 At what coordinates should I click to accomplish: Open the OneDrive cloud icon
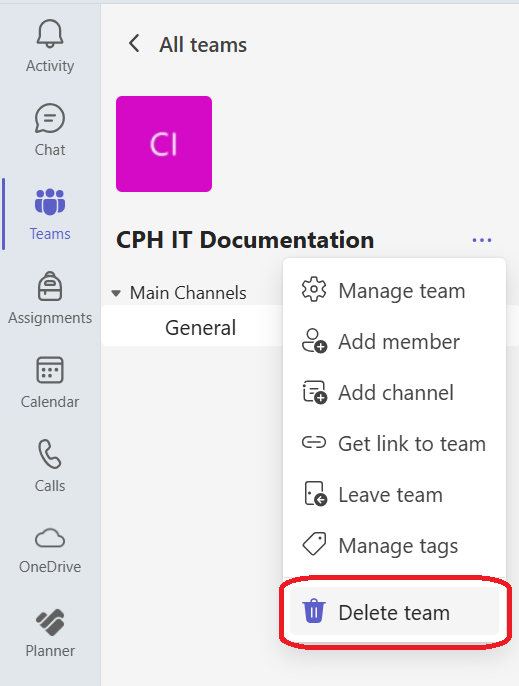pyautogui.click(x=50, y=538)
